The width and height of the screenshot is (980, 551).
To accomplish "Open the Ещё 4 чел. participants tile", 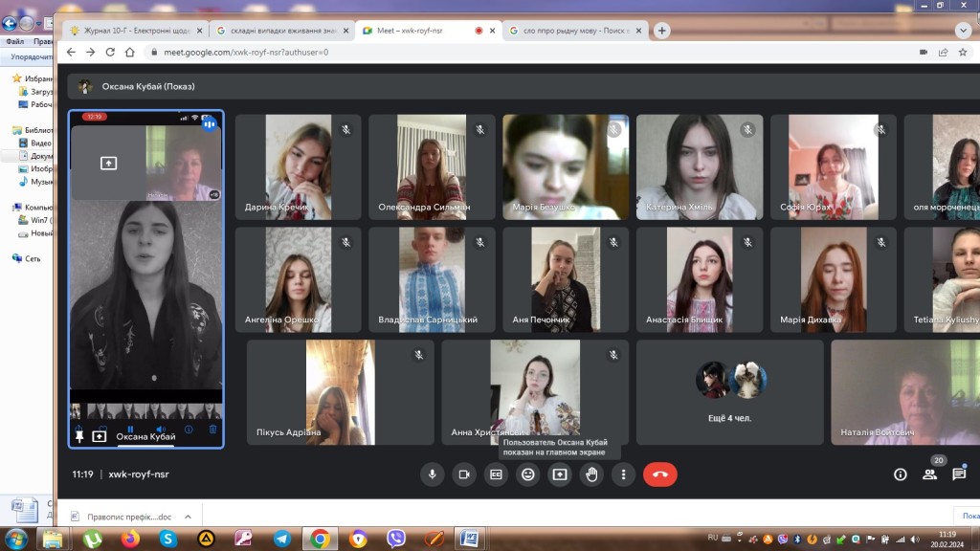I will [729, 392].
